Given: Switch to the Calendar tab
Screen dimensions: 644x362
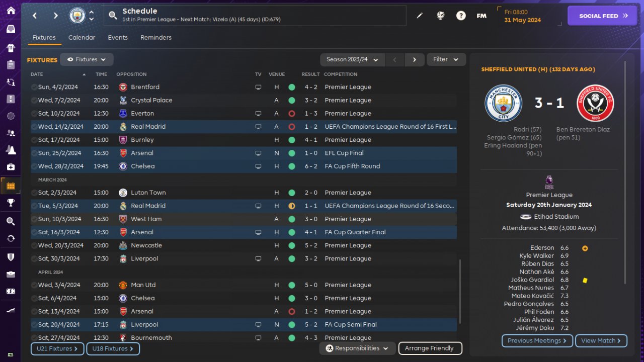Looking at the screenshot, I should (x=82, y=38).
